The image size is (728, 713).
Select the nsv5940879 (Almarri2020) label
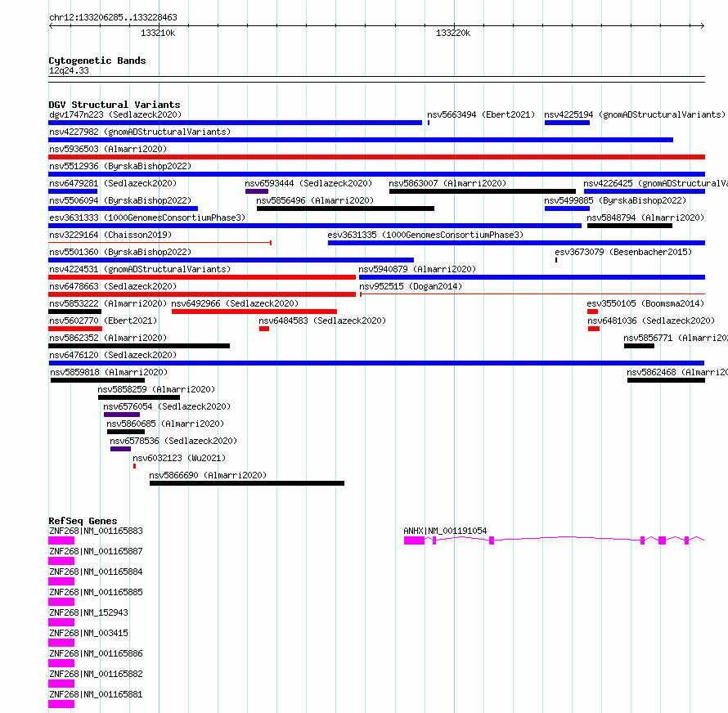point(417,269)
